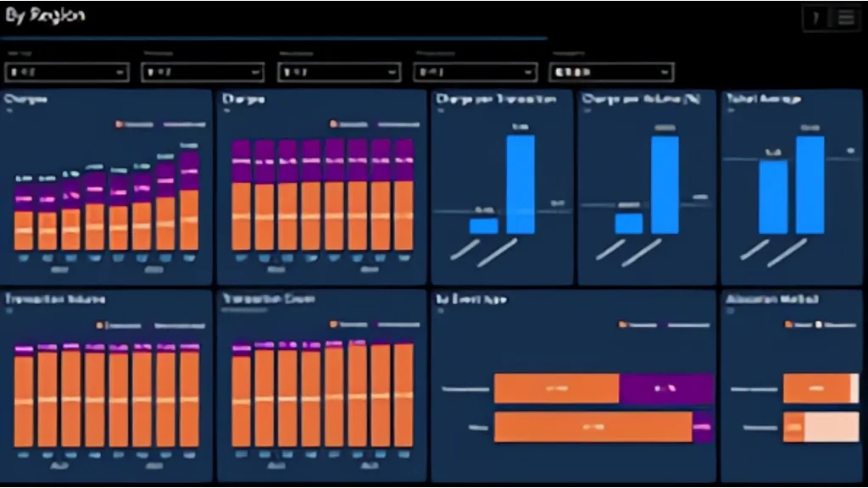
Task: Select the bottom orange bar in By Event Type
Action: coord(593,427)
